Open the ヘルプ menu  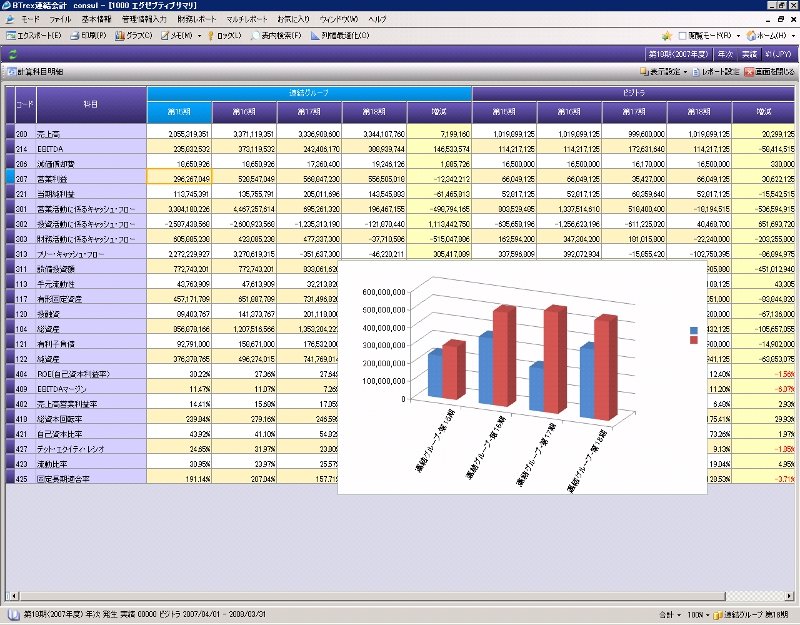(377, 19)
